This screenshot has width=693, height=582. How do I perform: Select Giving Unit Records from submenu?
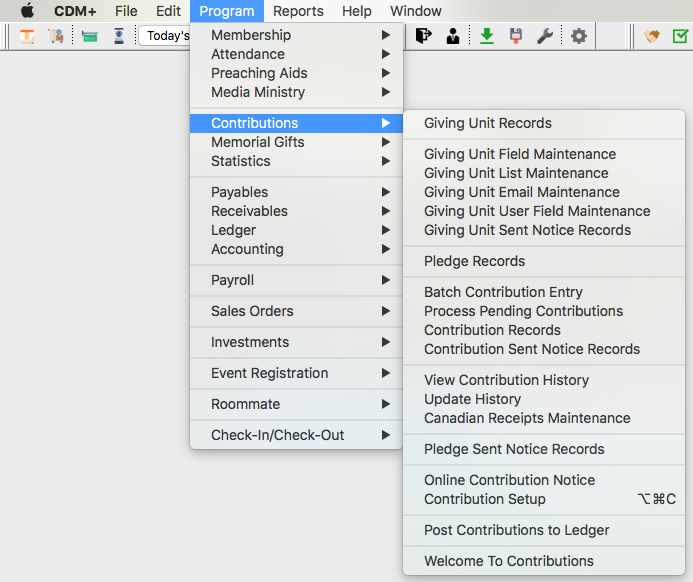(487, 123)
